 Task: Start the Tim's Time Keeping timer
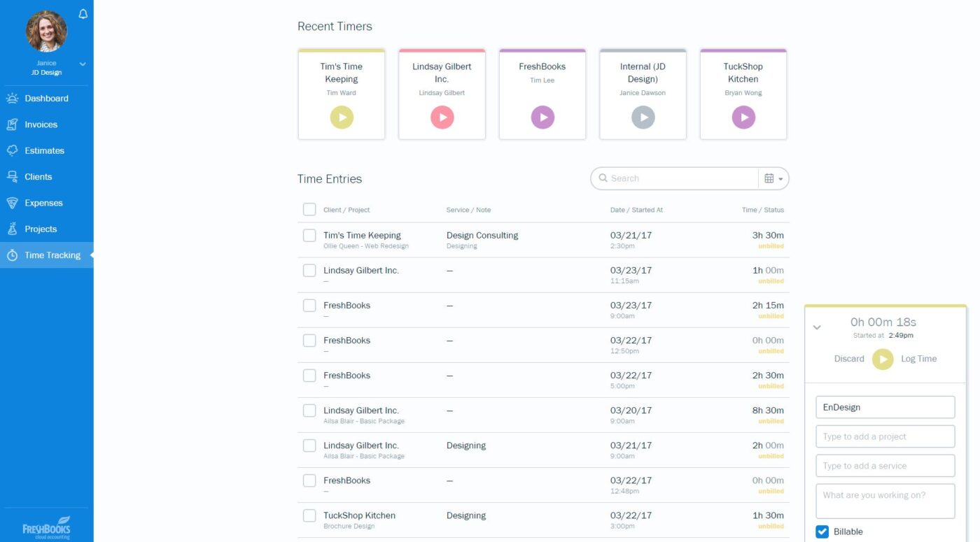click(x=342, y=117)
